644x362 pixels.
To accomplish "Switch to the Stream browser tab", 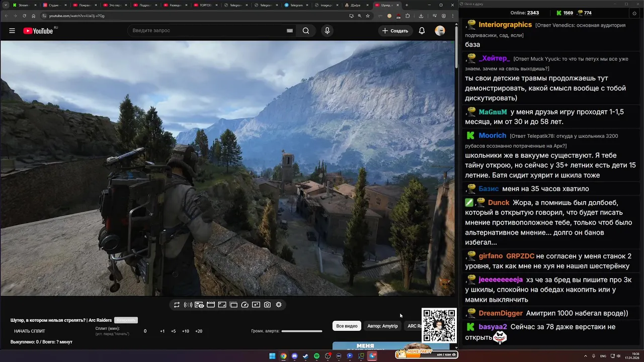I will click(x=24, y=5).
